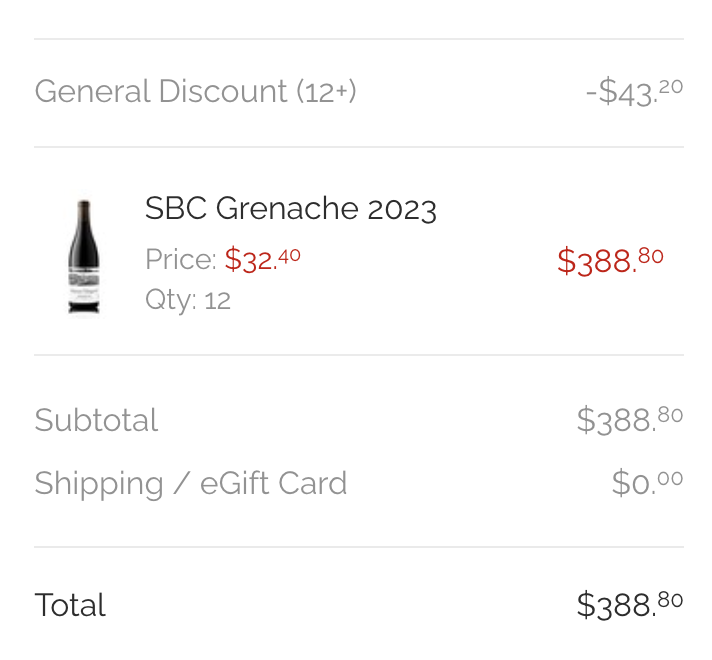Click the divider between discount and product row
The image size is (712, 660).
[358, 147]
